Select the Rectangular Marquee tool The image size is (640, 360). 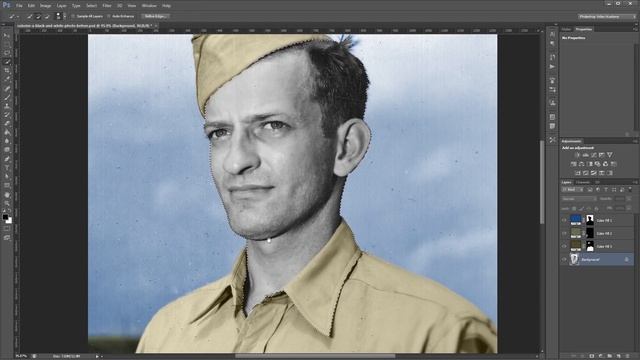[7, 44]
